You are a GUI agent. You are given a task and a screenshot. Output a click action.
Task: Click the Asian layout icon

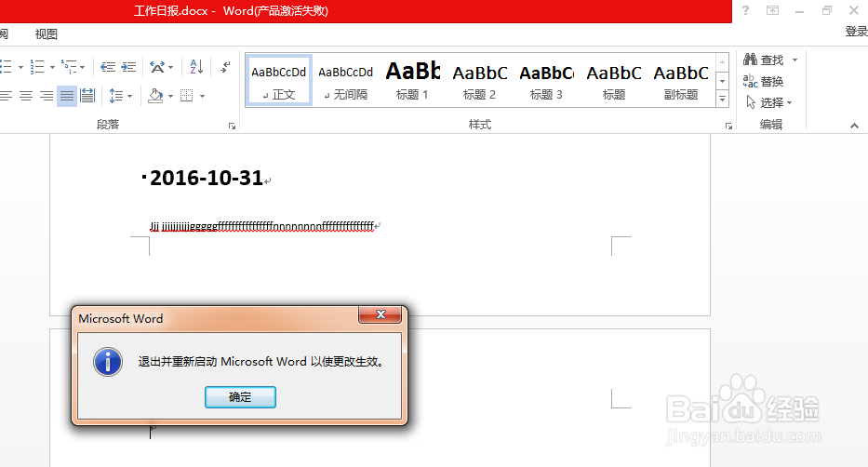pyautogui.click(x=157, y=67)
